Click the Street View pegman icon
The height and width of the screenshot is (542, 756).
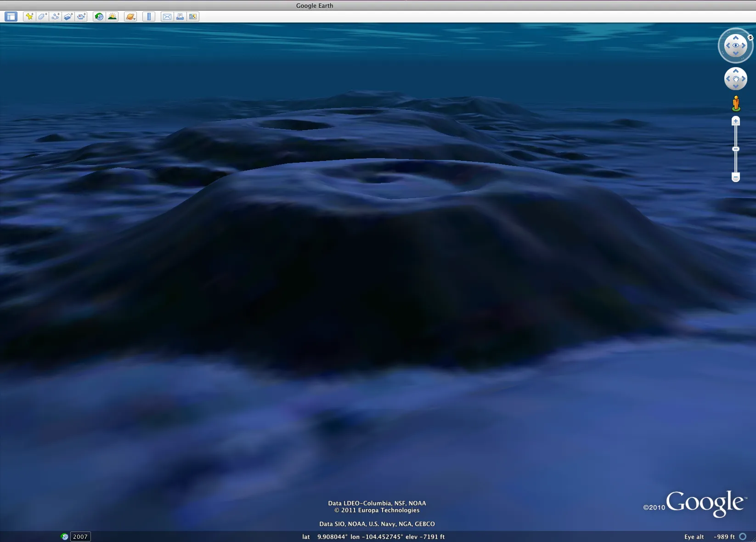736,103
